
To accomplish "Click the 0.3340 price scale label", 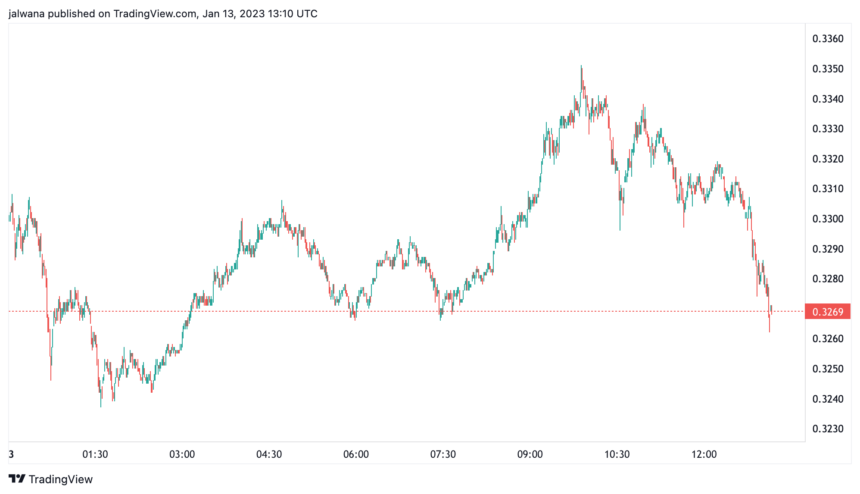I will click(829, 99).
